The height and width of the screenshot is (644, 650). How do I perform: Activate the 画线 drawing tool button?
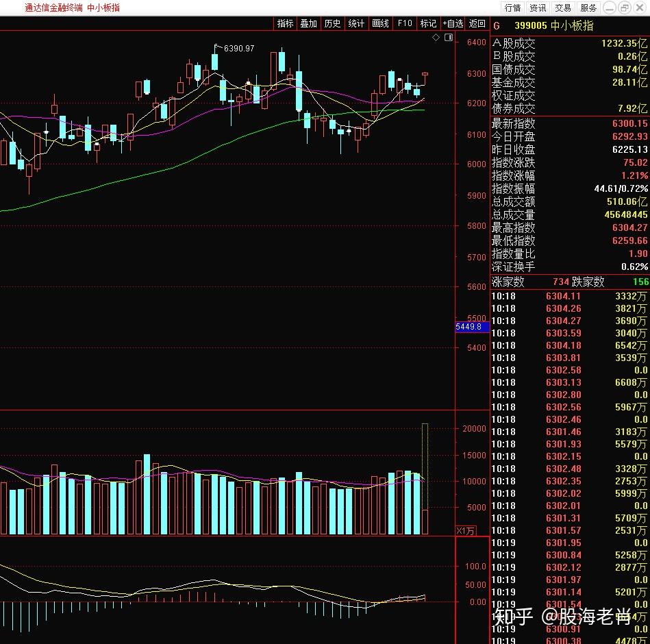point(381,24)
